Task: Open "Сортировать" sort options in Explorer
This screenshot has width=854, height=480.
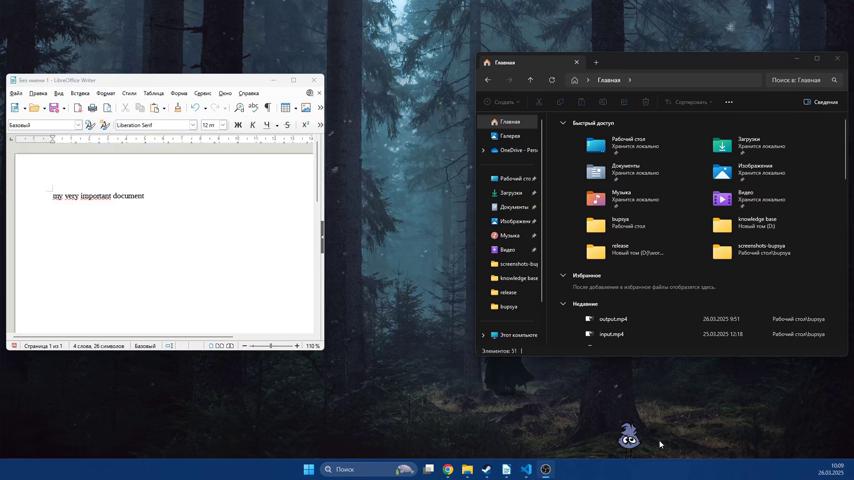Action: (689, 102)
